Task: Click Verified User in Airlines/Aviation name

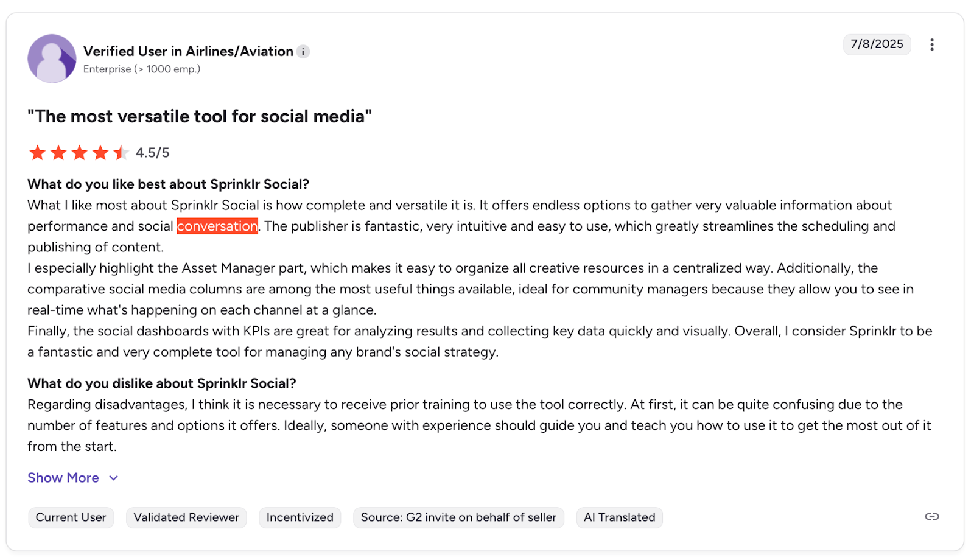Action: [x=188, y=52]
